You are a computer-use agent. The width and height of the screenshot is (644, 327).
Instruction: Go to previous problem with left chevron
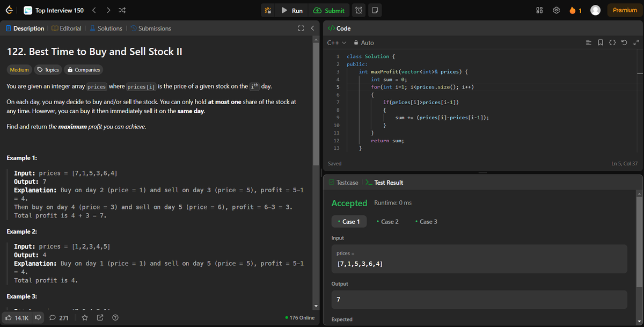click(94, 11)
